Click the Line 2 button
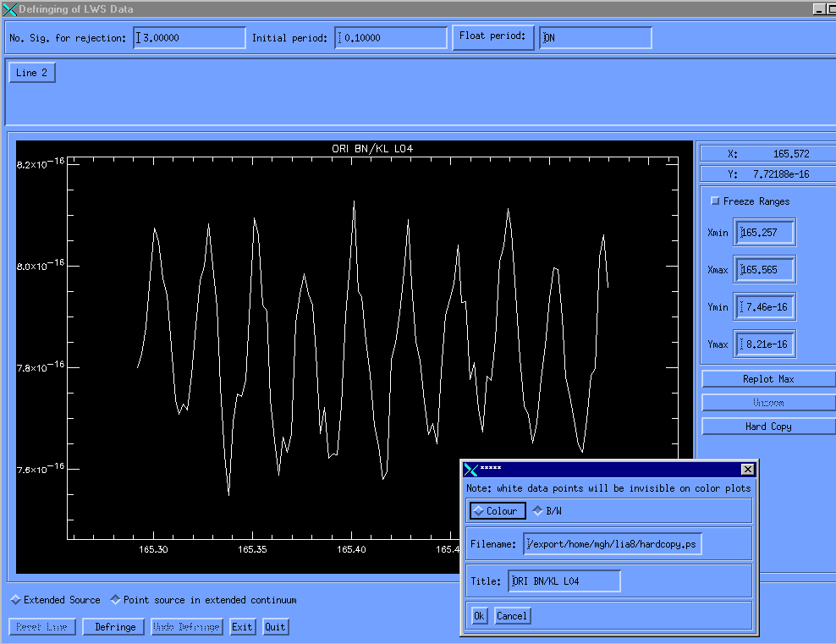The image size is (836, 644). [x=31, y=73]
